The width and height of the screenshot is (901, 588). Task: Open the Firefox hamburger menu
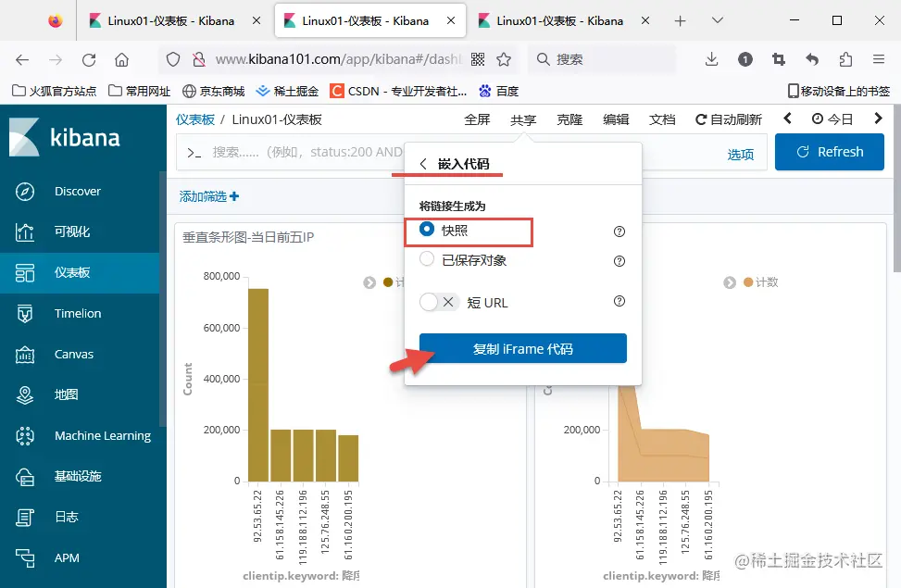pyautogui.click(x=879, y=59)
